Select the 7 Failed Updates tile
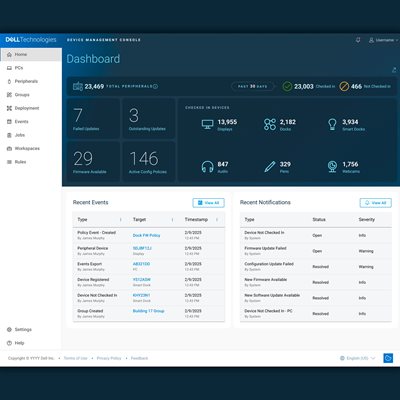Viewport: 400px width, 400px height. coord(93,118)
